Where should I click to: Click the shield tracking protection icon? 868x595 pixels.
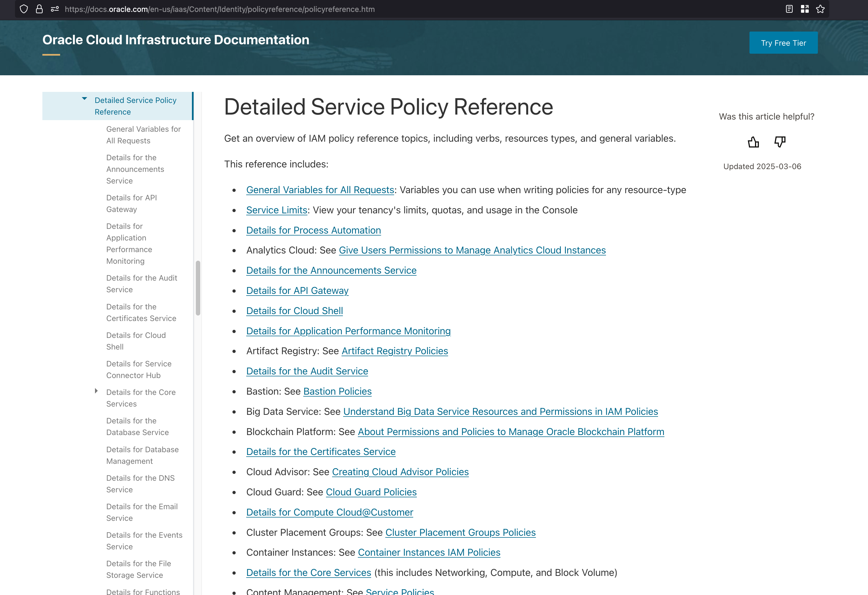pos(24,9)
